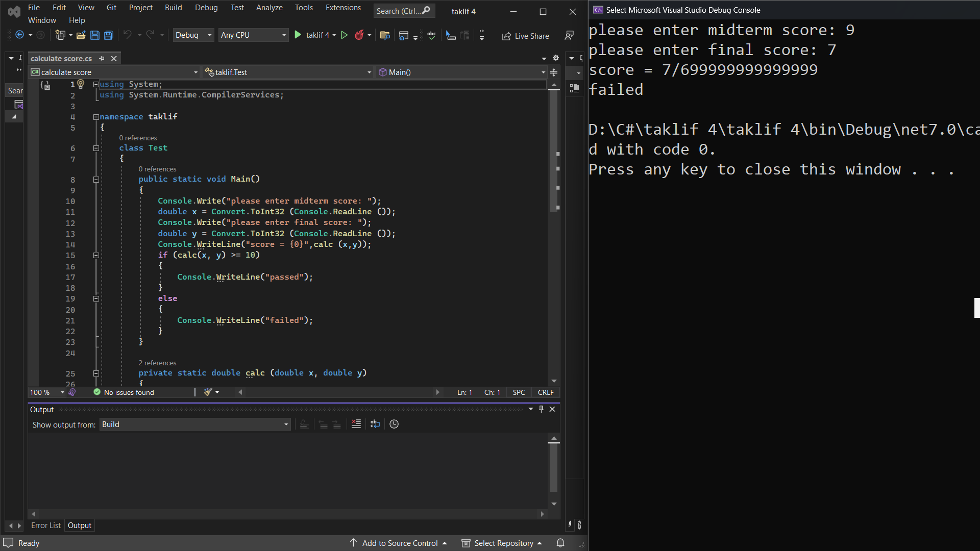Toggle auto hide pin on Output panel

tap(542, 409)
